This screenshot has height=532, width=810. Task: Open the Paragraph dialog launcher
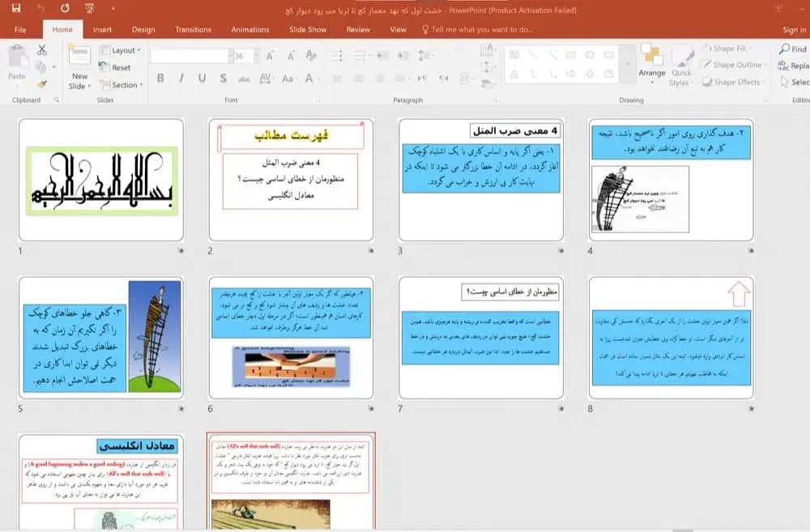[495, 100]
